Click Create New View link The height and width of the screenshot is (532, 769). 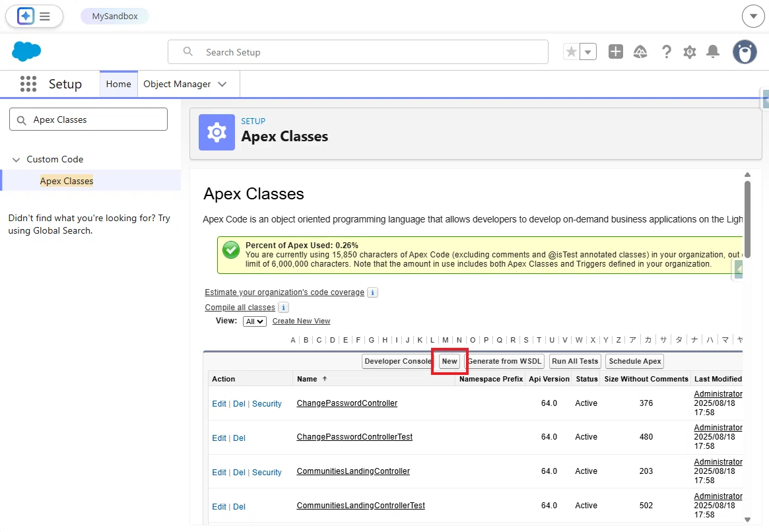[x=301, y=321]
